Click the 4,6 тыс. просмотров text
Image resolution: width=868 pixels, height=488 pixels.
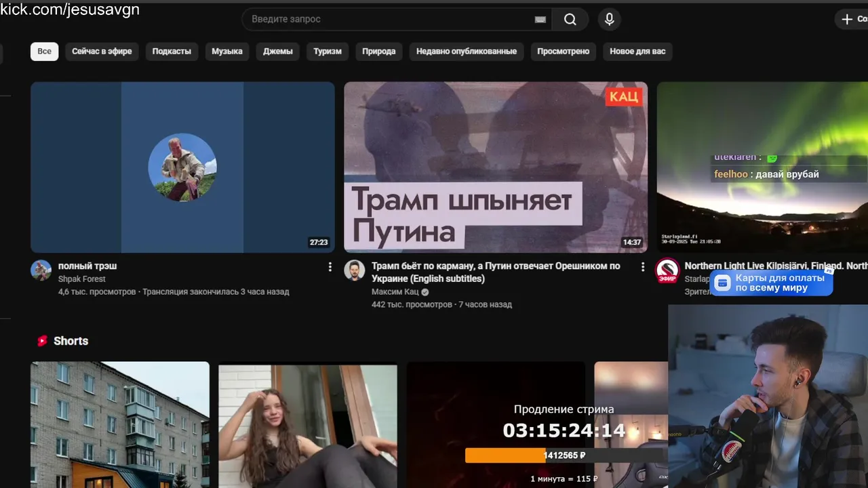[x=97, y=292]
